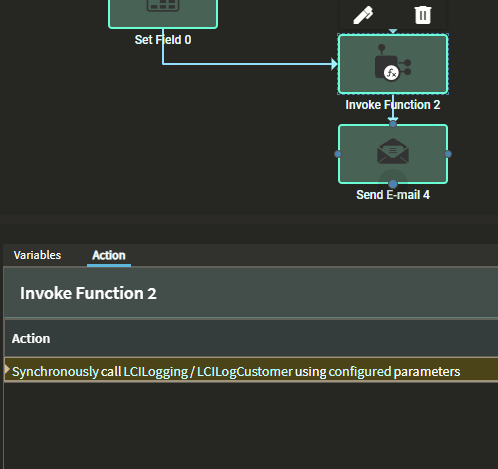Click the pencil edit icon above Invoke Function 2
The height and width of the screenshot is (469, 498).
(x=363, y=15)
